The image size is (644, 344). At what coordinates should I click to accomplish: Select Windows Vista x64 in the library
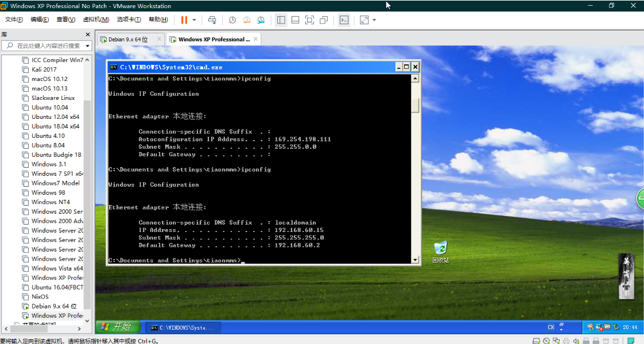(x=57, y=268)
